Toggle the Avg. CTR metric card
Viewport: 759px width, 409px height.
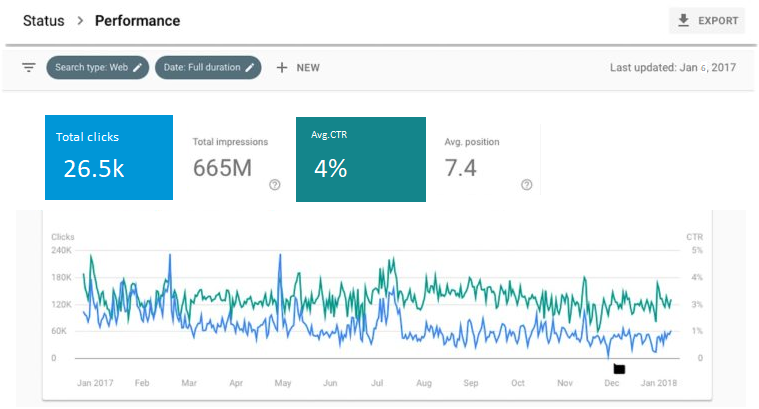pos(360,158)
